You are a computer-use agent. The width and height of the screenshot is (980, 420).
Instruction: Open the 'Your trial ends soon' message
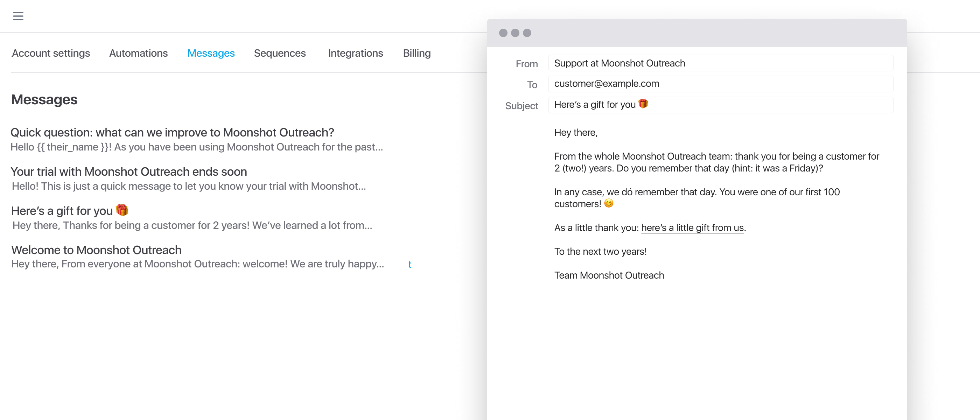[128, 171]
